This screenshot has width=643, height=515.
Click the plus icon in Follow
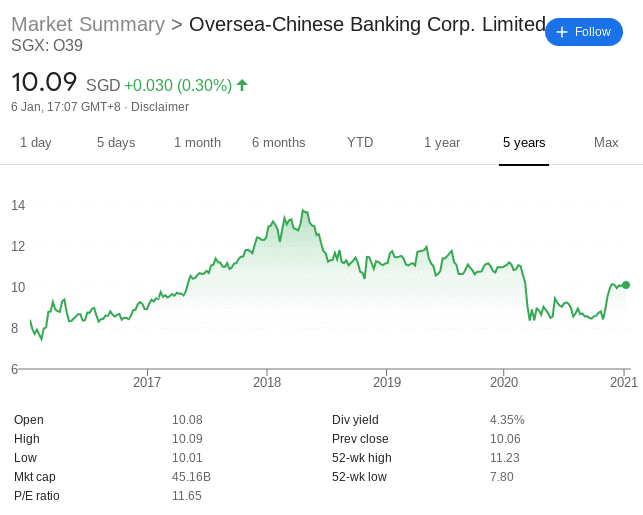562,32
